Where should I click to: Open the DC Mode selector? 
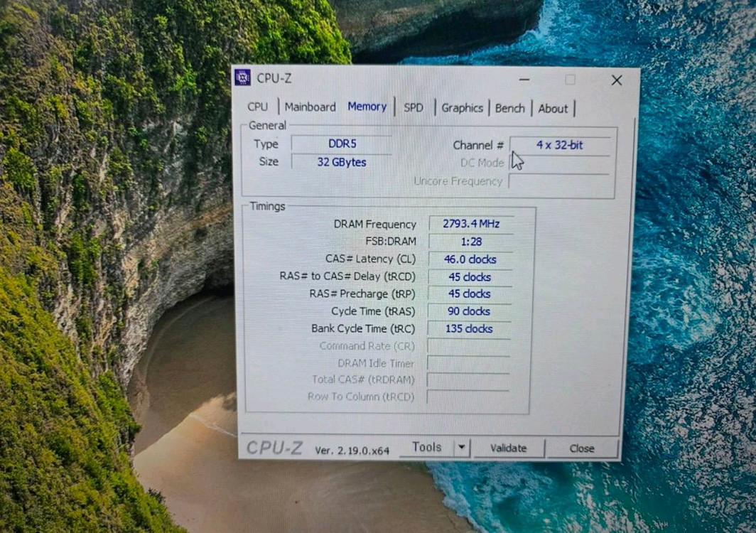point(561,163)
